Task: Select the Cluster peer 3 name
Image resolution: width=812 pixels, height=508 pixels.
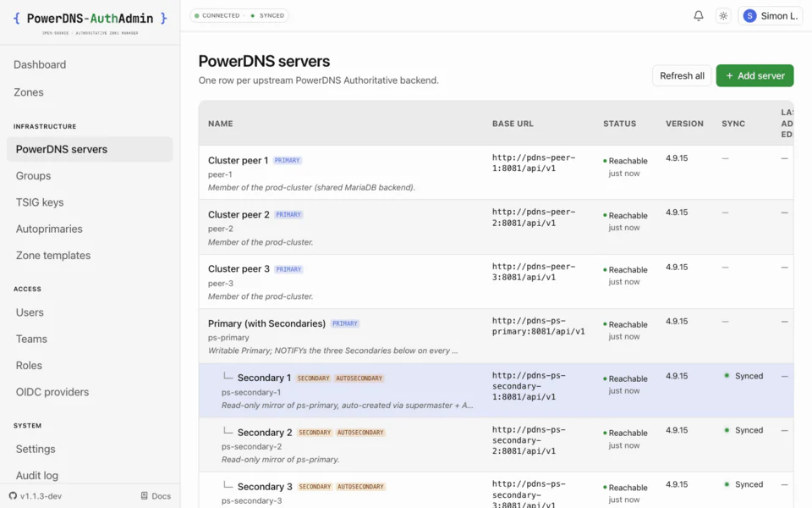Action: pyautogui.click(x=239, y=269)
